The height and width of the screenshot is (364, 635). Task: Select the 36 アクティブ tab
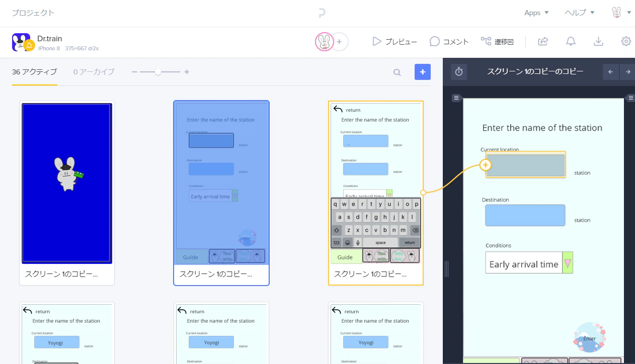click(x=35, y=72)
